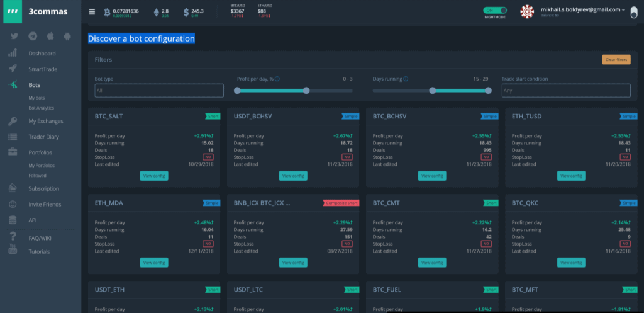Click the Dashboard bar chart icon
This screenshot has width=644, height=313.
click(x=13, y=53)
